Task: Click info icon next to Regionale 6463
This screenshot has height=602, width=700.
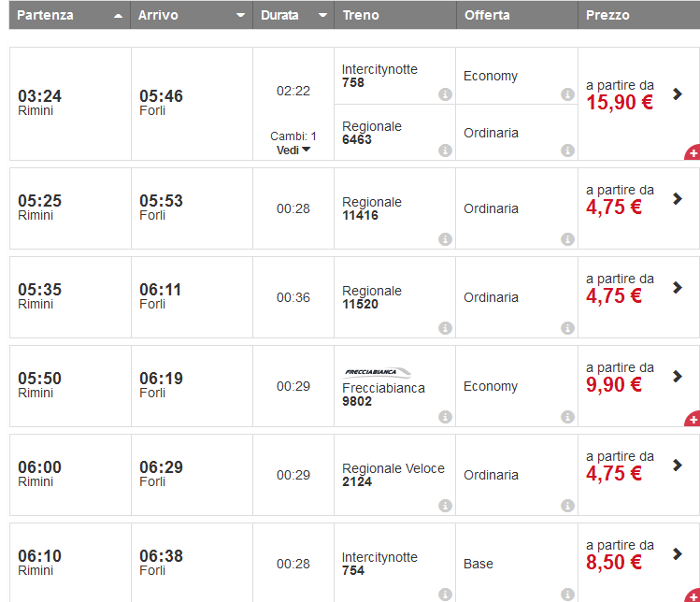Action: [445, 150]
